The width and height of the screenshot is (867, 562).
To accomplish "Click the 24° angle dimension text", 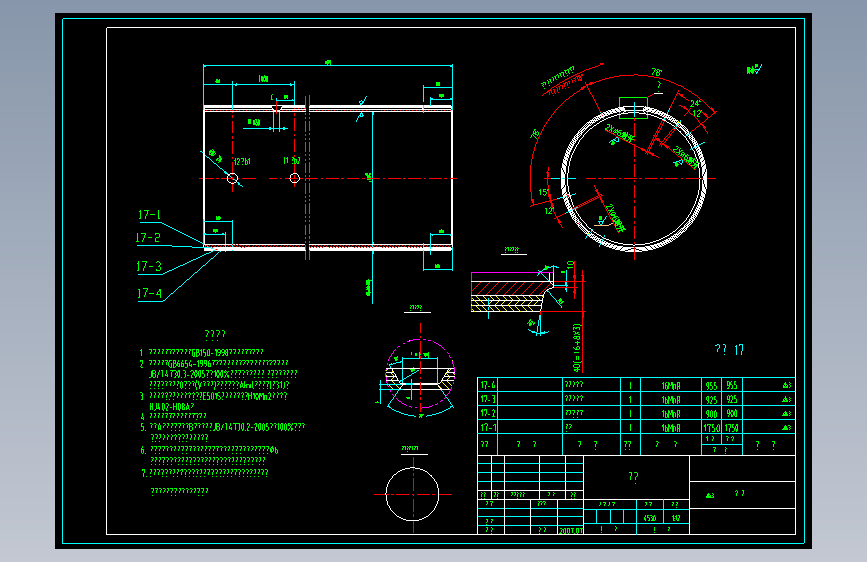I will pos(695,103).
